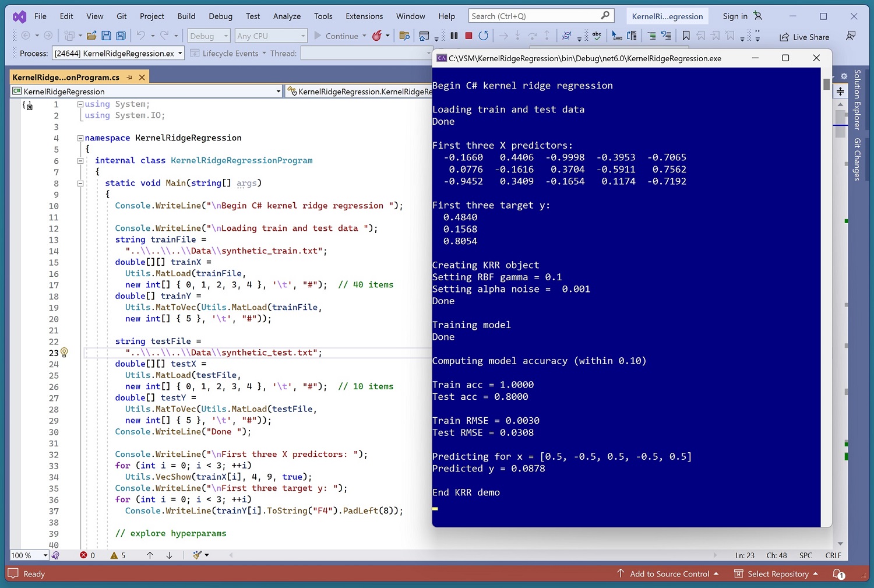
Task: Open the Hot Reload flame icon
Action: [x=377, y=36]
